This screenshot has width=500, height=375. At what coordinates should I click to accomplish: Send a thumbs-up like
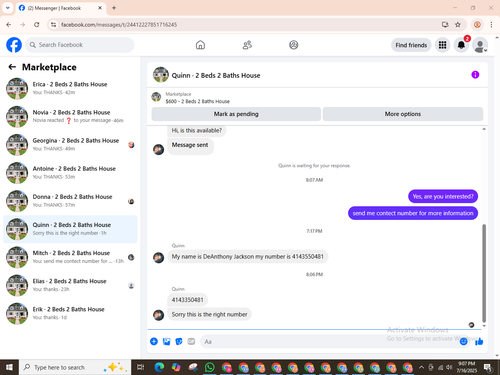pyautogui.click(x=479, y=341)
